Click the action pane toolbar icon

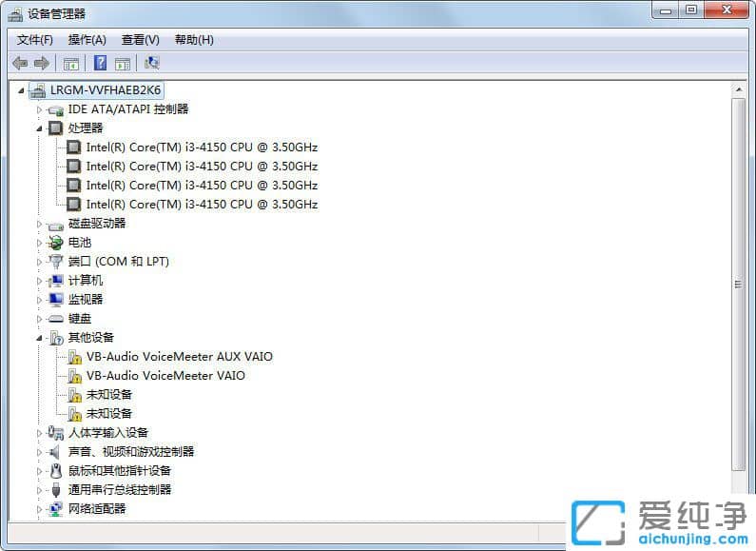[x=123, y=63]
